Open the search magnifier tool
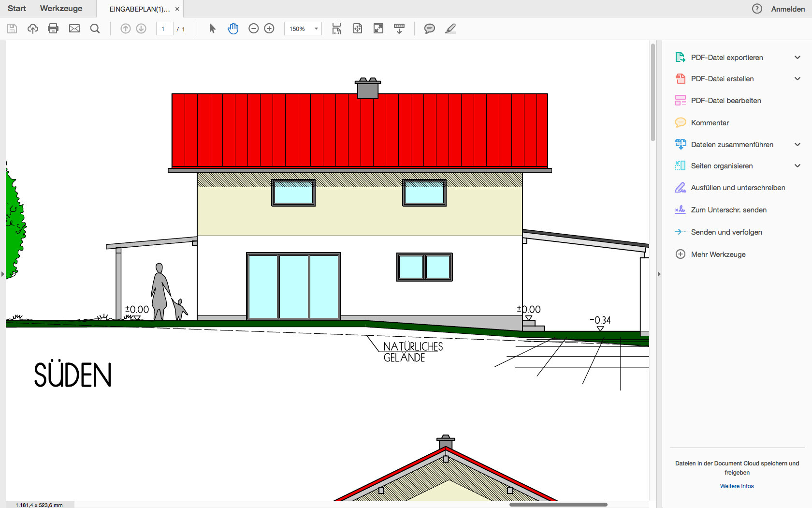This screenshot has height=508, width=812. click(95, 29)
